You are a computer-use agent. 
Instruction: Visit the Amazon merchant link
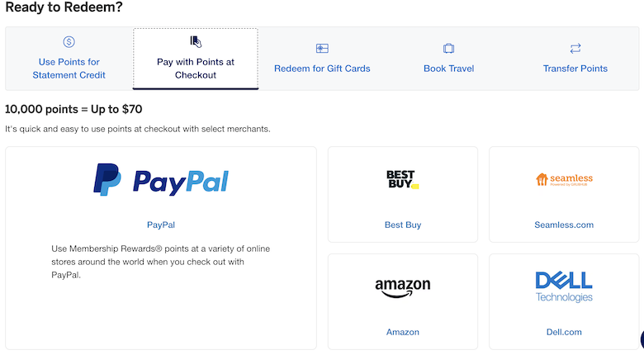tap(403, 332)
